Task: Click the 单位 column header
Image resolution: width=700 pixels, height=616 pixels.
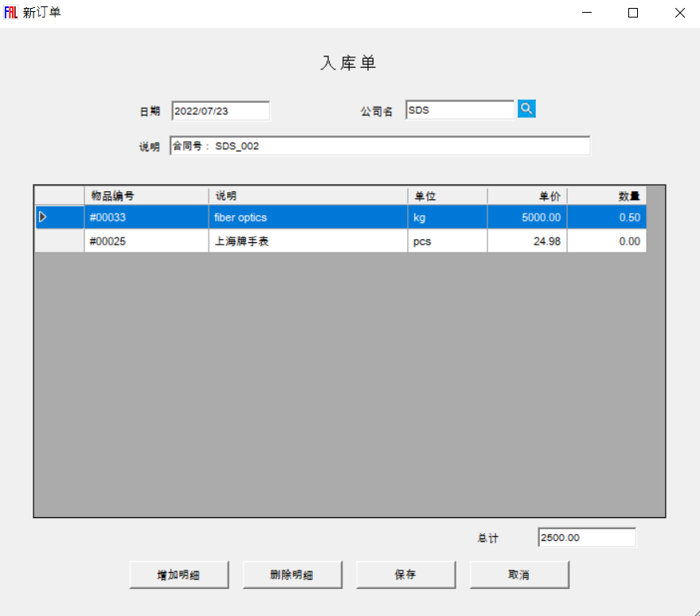Action: (447, 196)
